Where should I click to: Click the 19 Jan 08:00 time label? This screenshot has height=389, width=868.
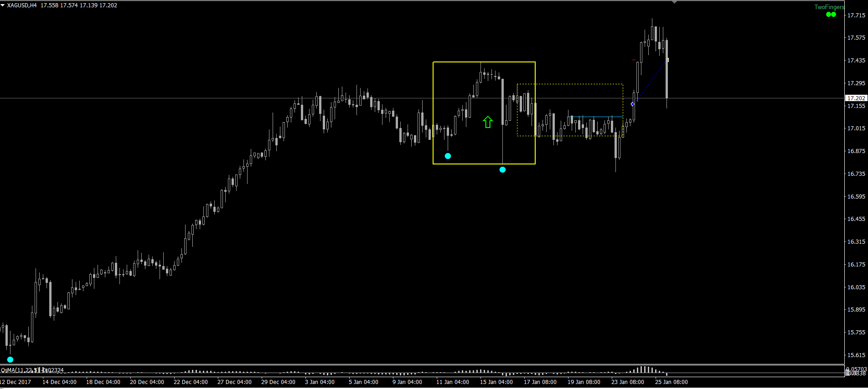click(584, 382)
